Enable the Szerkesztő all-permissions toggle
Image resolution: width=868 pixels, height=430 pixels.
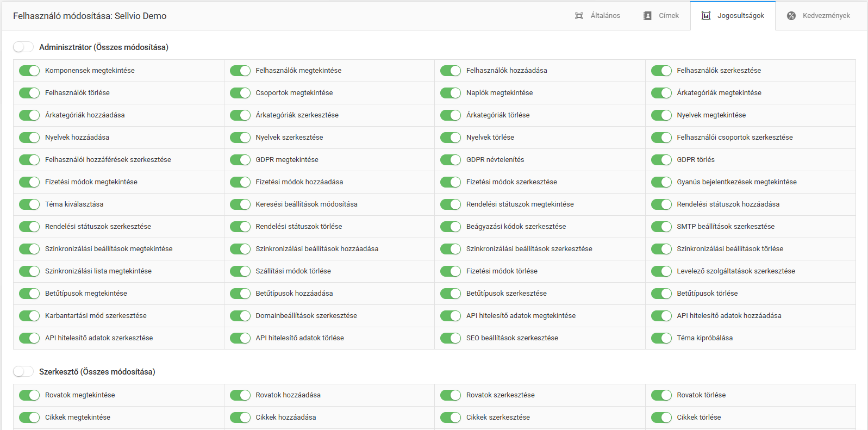coord(23,372)
